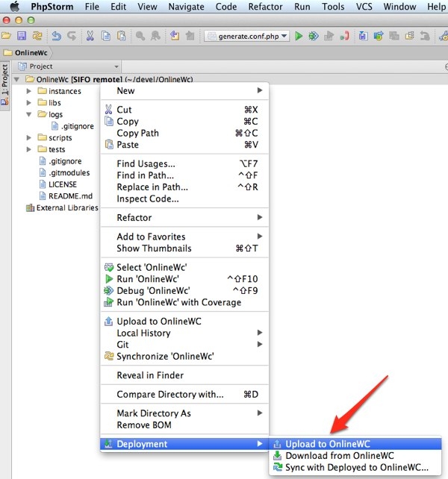Click the VCS Update Project icon
This screenshot has height=479, width=448.
tap(363, 36)
